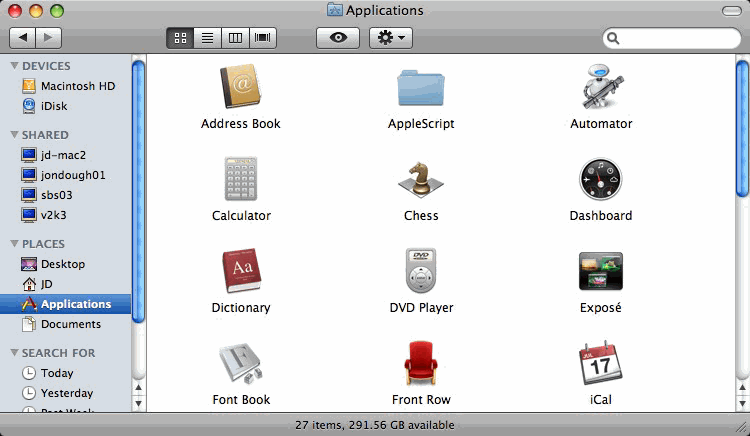The width and height of the screenshot is (750, 436).
Task: Click the "Documents" sidebar text
Action: click(71, 324)
